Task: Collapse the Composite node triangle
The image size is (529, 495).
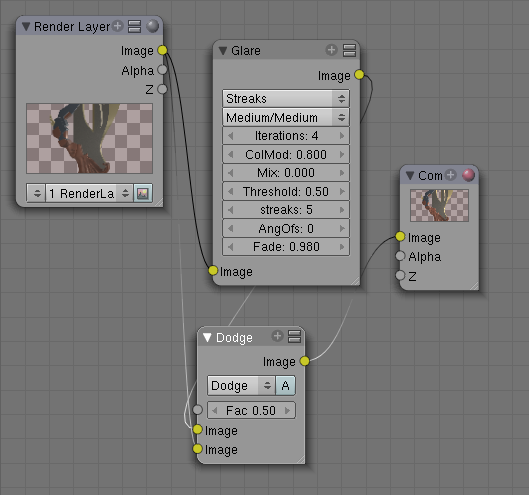Action: pyautogui.click(x=410, y=175)
